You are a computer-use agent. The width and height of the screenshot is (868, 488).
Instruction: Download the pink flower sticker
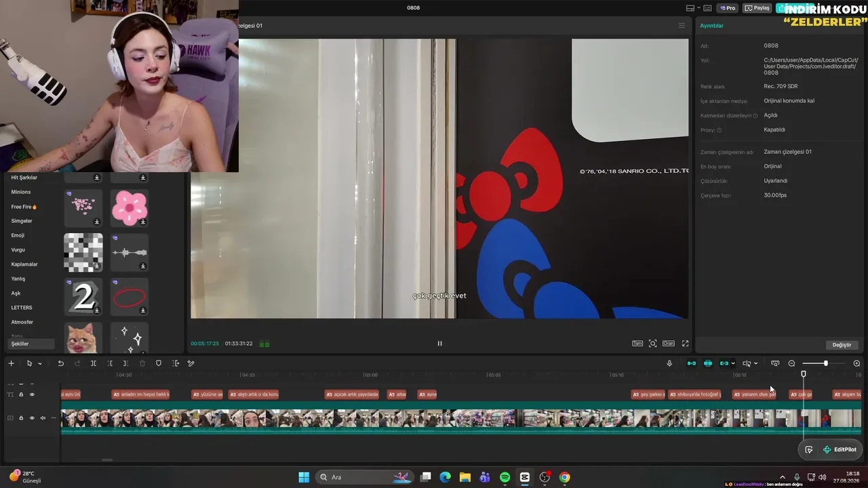[x=142, y=222]
